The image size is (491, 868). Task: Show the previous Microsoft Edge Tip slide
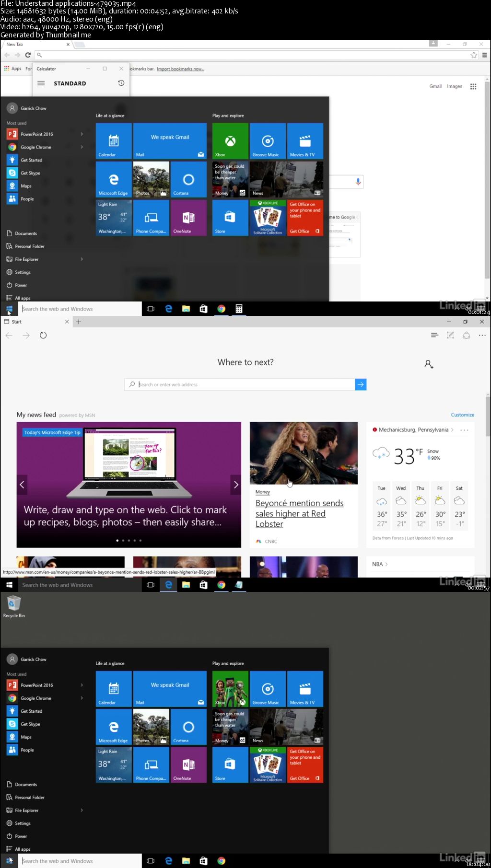tap(22, 485)
